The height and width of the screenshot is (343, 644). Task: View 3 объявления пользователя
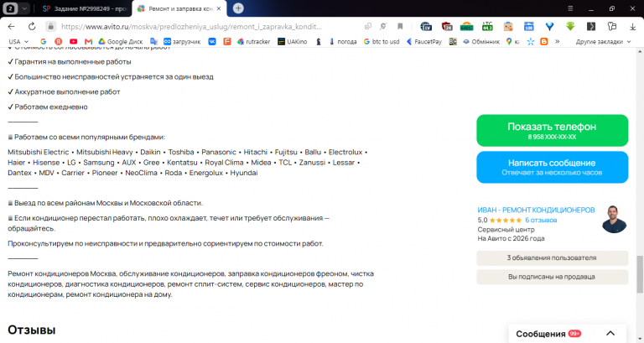[x=552, y=258]
